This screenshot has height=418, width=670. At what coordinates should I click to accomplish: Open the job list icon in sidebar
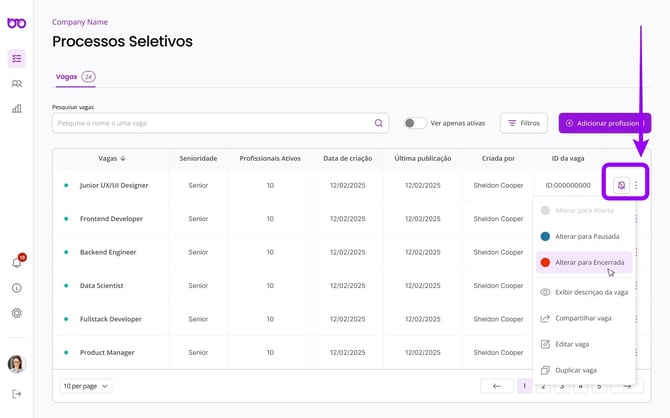point(16,59)
